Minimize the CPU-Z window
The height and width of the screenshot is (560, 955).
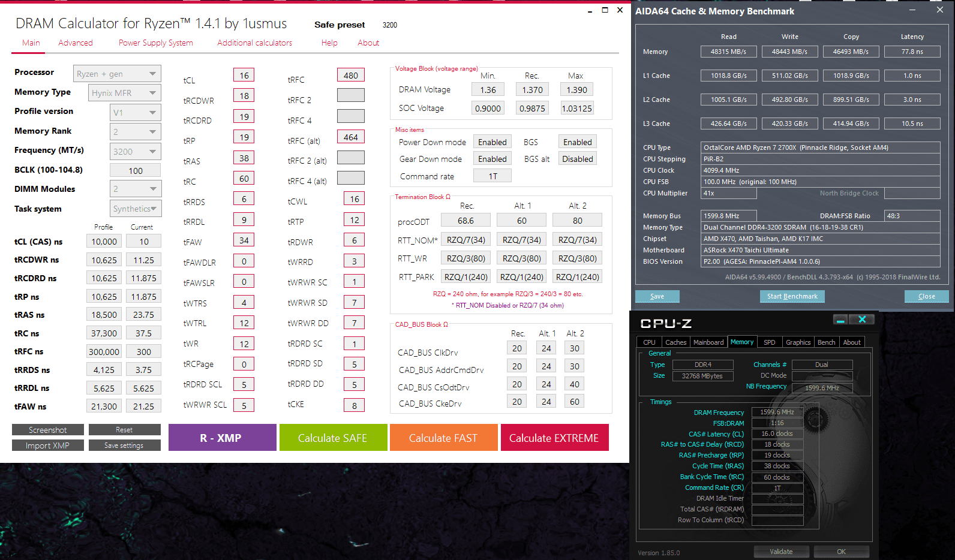tap(840, 320)
